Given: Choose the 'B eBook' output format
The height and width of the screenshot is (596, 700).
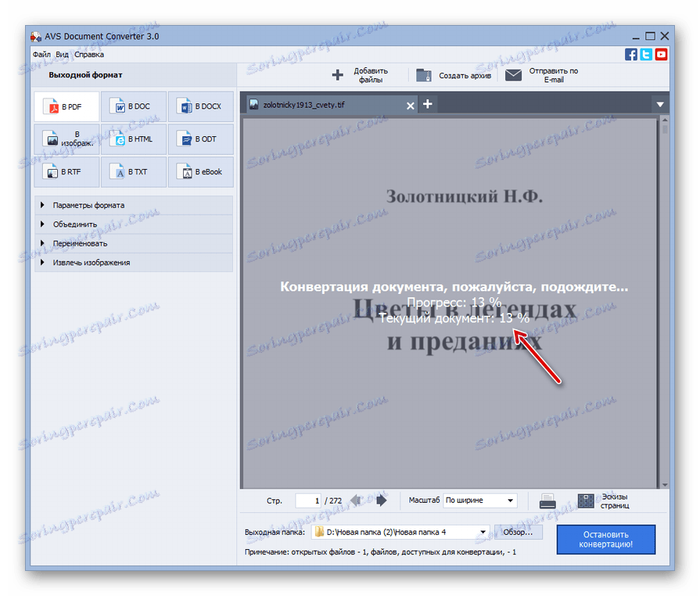Looking at the screenshot, I should pos(200,171).
